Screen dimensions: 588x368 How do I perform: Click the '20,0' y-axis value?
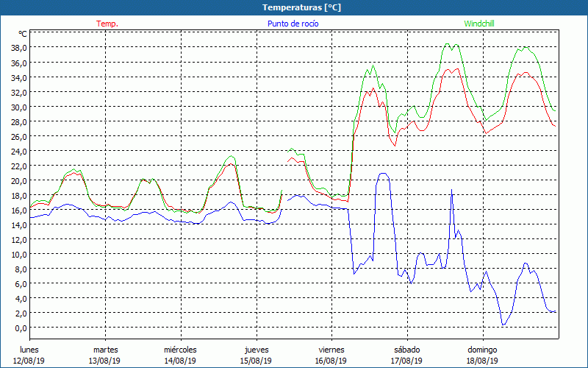coord(20,180)
